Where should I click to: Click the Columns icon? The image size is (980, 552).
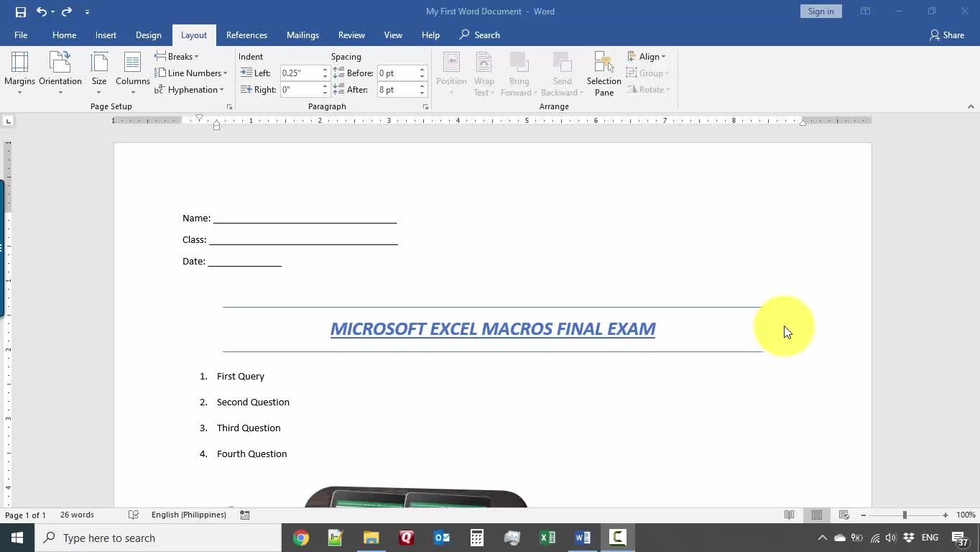point(133,72)
